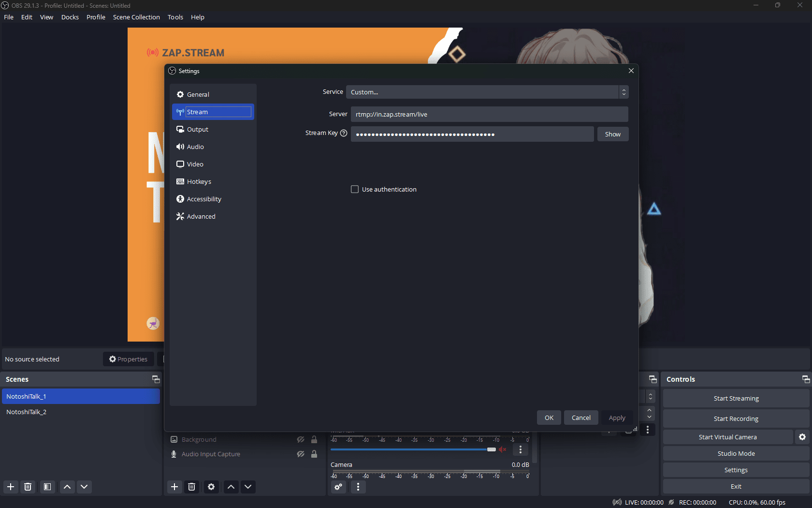Click the Apply button in Settings

[x=617, y=418]
